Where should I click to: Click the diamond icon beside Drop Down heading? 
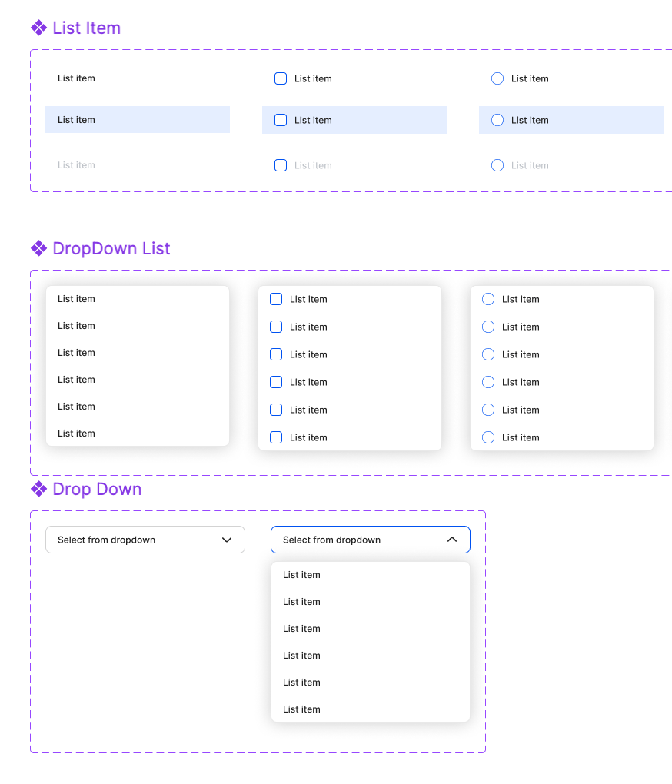click(x=38, y=489)
